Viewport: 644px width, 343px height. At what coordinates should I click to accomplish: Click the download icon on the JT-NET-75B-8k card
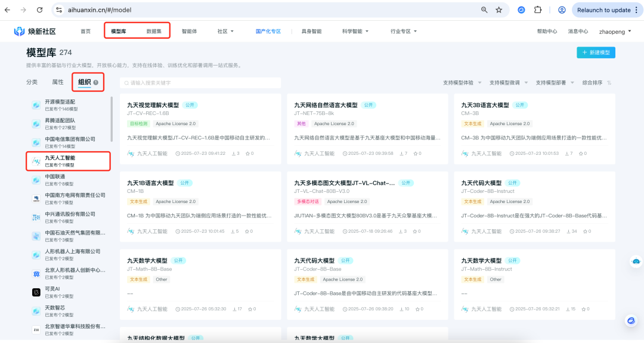[x=401, y=154]
